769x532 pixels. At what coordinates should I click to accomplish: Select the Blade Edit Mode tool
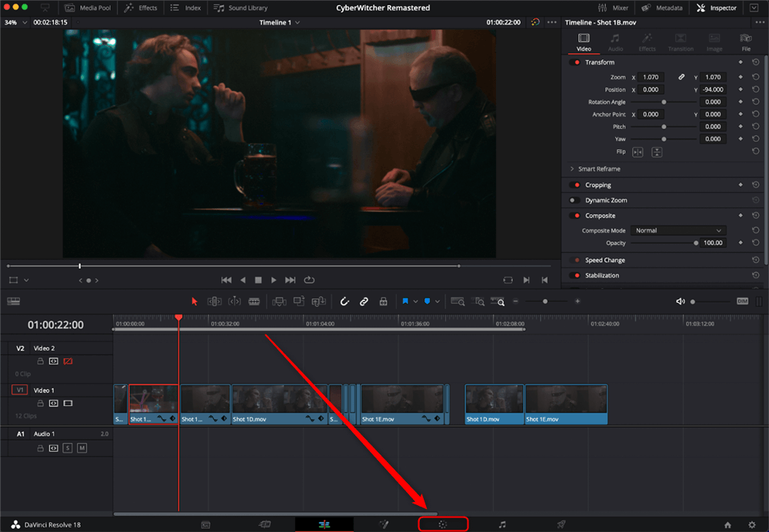(254, 301)
